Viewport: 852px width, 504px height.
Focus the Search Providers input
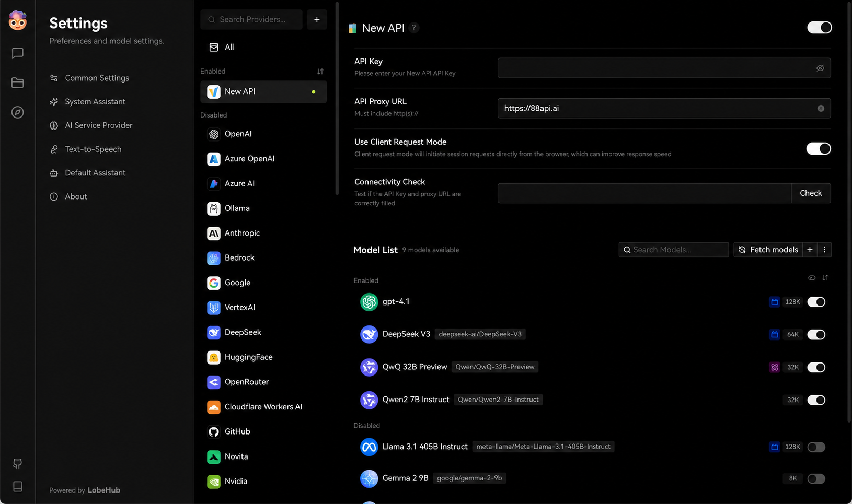pos(251,19)
